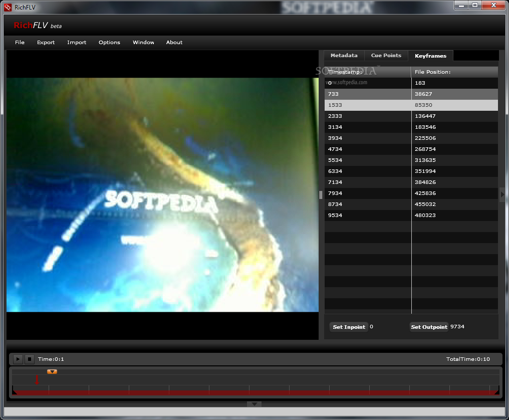
Task: Click the out-point triangle at timeline end
Action: (496, 392)
